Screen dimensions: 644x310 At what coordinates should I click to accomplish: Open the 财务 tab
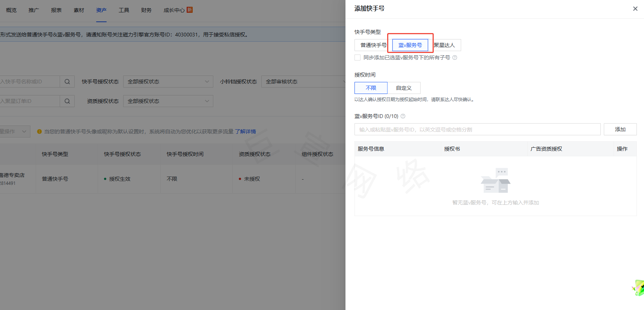point(146,10)
